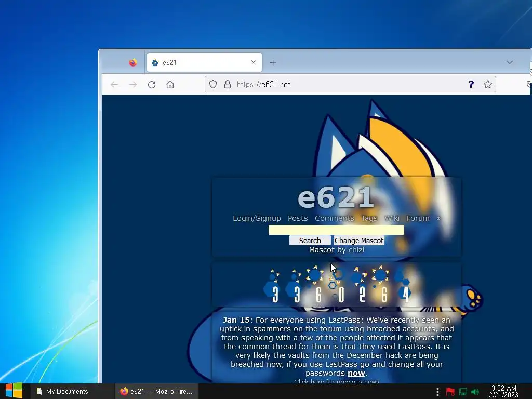Open the Forum page

[x=418, y=218]
